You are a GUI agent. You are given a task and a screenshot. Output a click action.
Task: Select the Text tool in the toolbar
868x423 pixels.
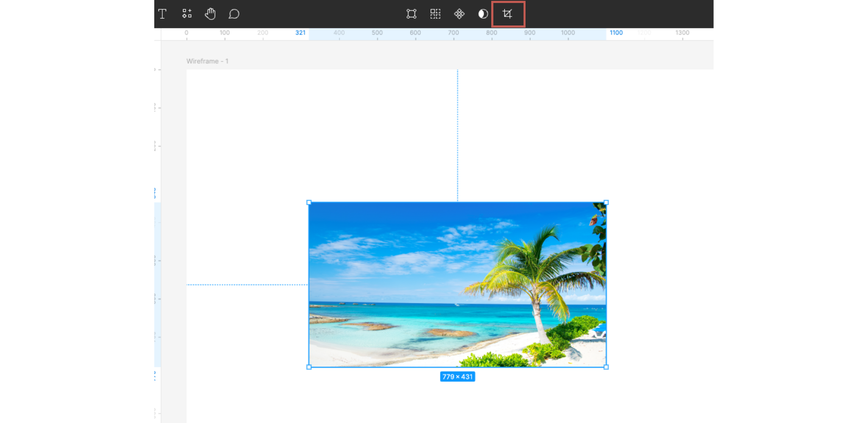click(x=162, y=14)
